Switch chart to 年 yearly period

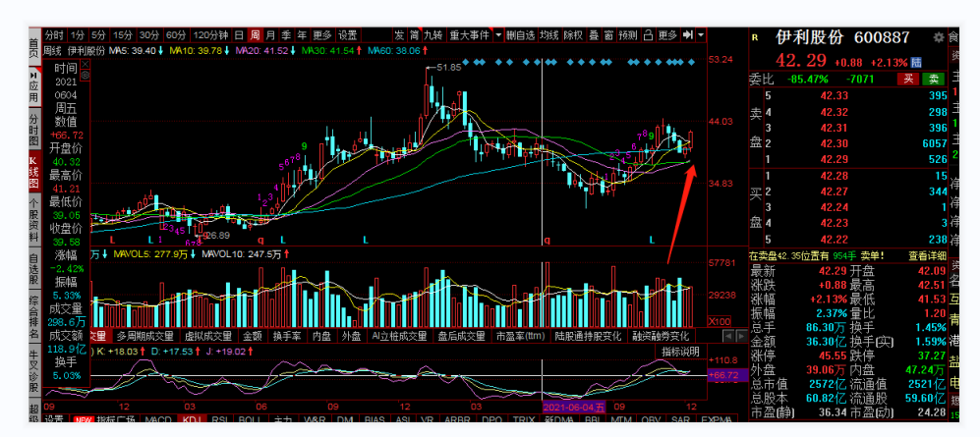click(302, 35)
